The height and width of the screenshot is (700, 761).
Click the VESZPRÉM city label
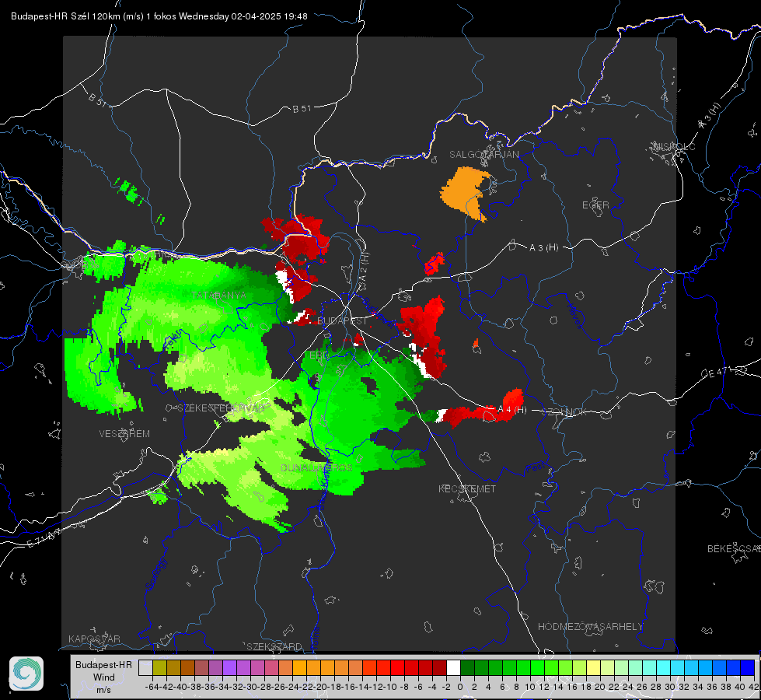click(124, 433)
